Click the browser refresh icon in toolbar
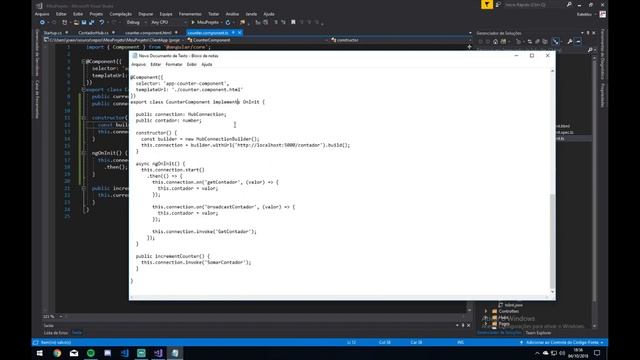Viewport: 640px width, 360px height. click(x=228, y=22)
